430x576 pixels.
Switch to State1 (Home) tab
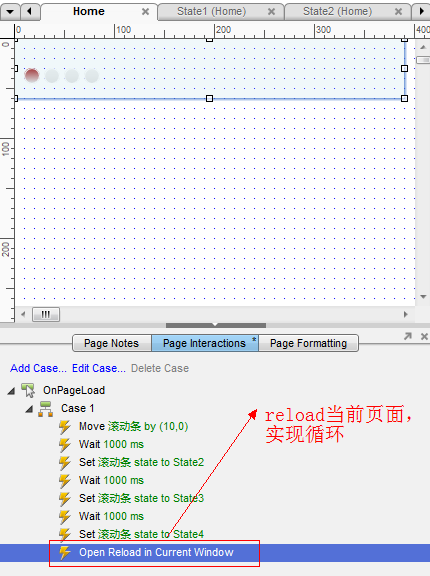coord(212,11)
